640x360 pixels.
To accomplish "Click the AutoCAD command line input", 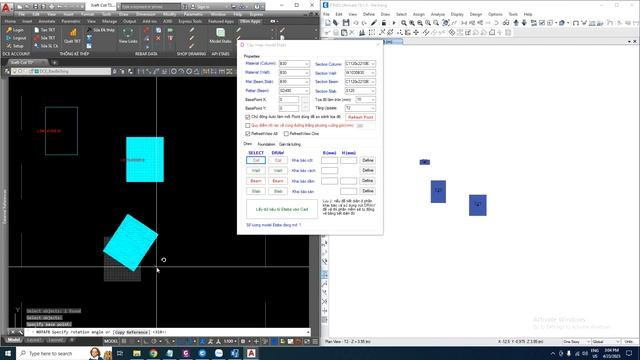I will (x=168, y=332).
